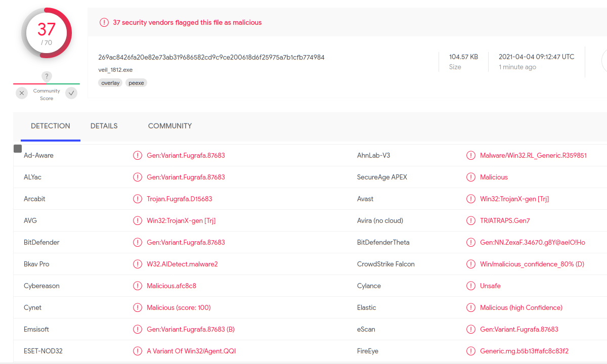Click the question mark community score icon
607x364 pixels.
click(47, 76)
